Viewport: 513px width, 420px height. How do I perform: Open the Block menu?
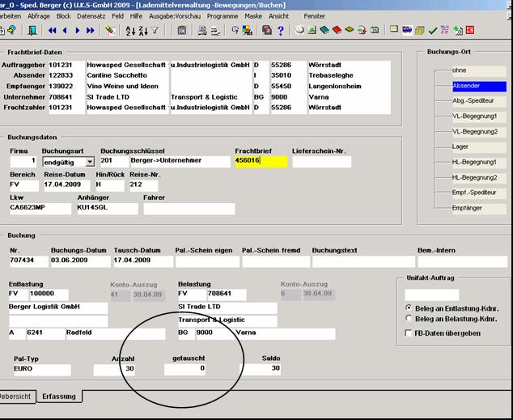click(63, 16)
